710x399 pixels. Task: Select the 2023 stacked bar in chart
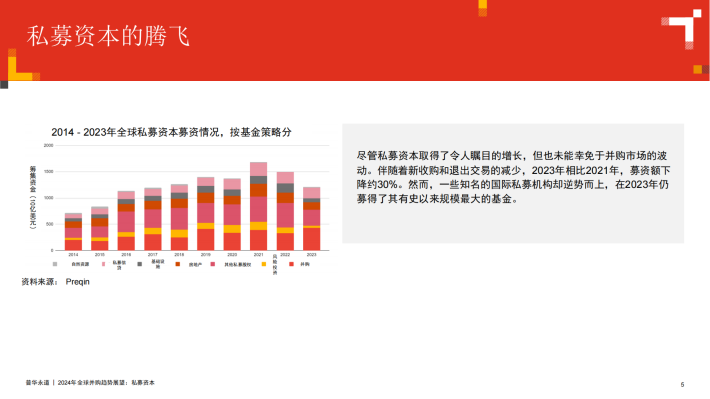point(312,219)
